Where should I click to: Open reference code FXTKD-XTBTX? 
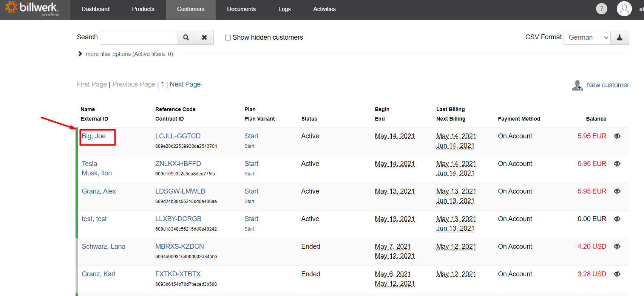point(178,274)
